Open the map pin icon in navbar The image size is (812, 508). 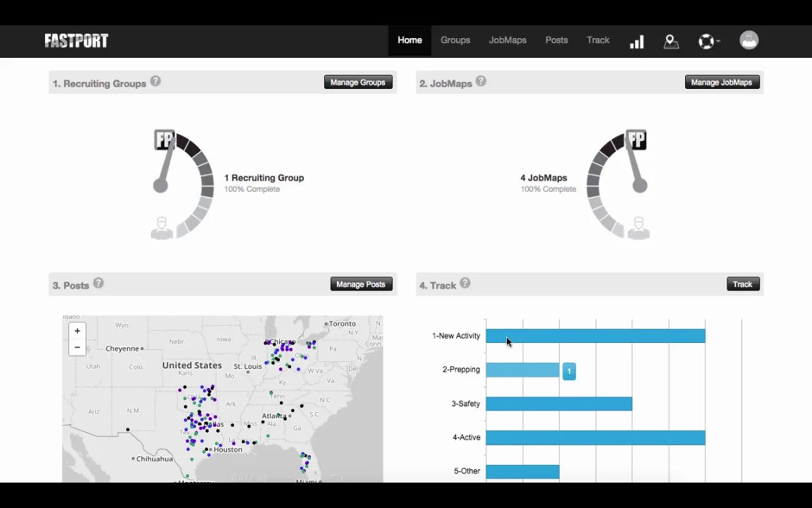click(671, 42)
